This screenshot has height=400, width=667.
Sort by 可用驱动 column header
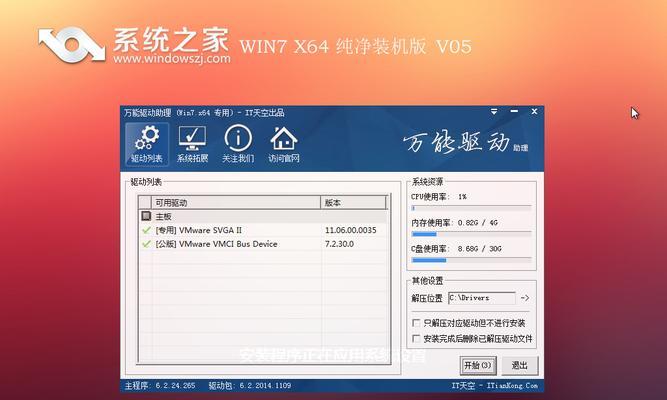click(236, 203)
